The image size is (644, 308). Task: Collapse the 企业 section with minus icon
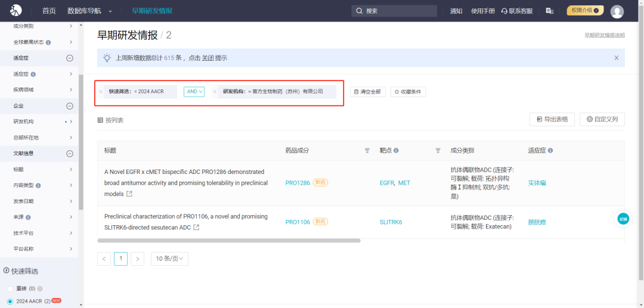coord(70,106)
